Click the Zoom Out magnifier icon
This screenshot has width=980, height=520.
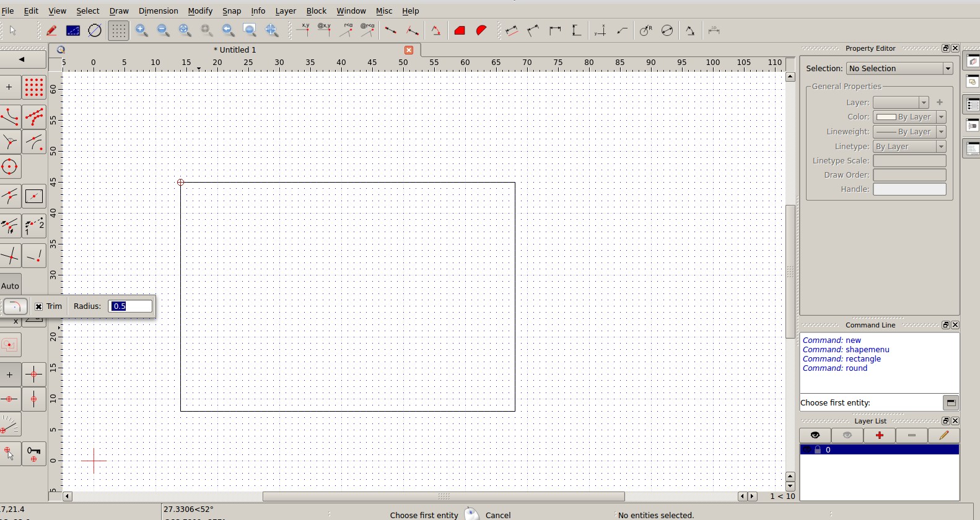click(x=163, y=30)
